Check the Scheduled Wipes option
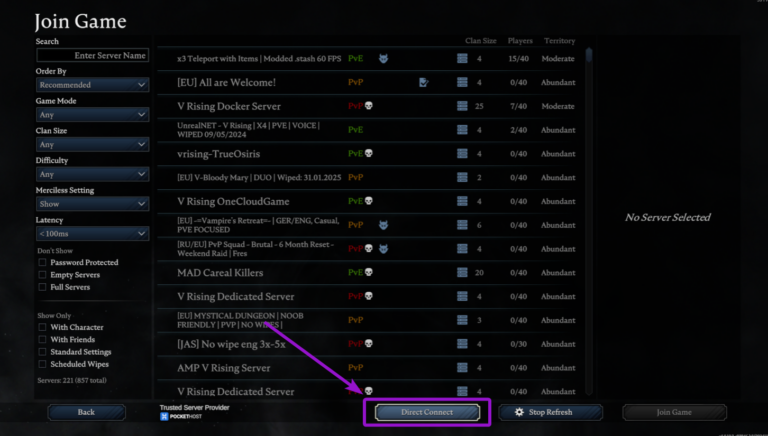This screenshot has width=768, height=436. pyautogui.click(x=43, y=364)
